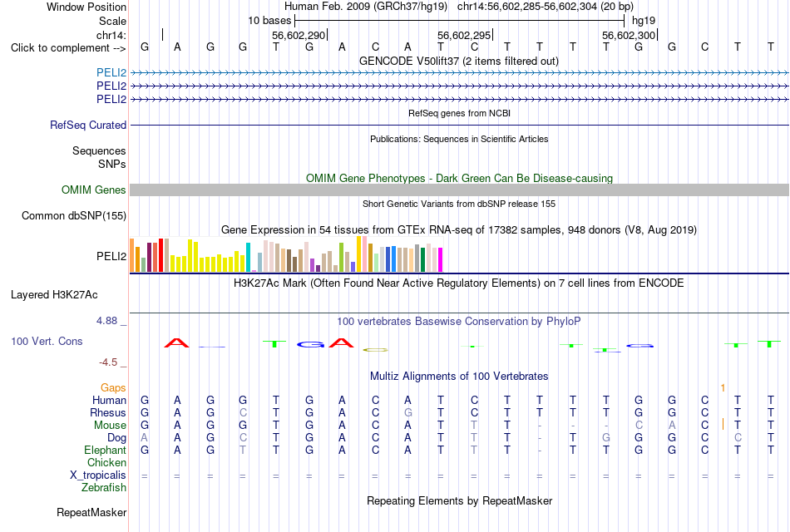
Task: Click the orange Gaps row label
Action: [x=113, y=388]
